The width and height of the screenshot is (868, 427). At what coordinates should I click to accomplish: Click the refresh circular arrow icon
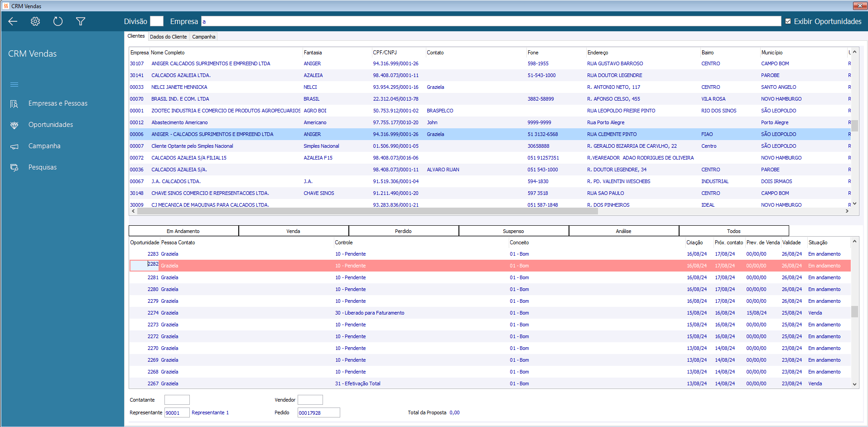[58, 21]
